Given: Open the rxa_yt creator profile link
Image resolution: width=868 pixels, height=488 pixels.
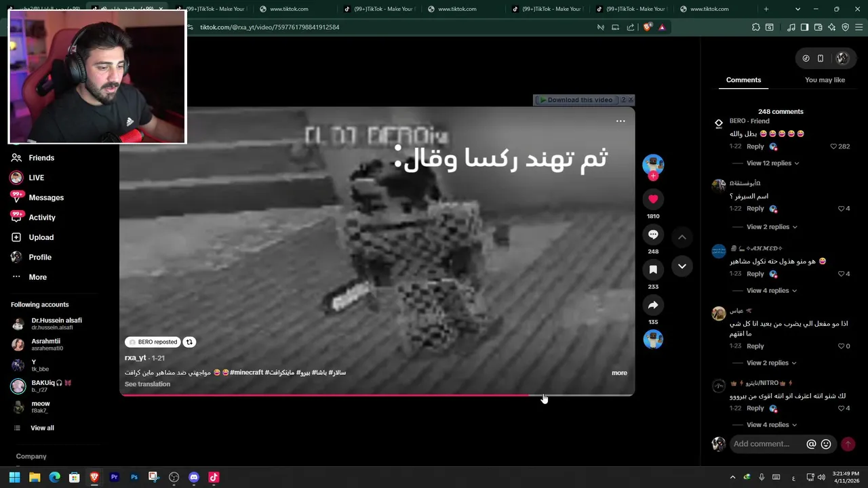Looking at the screenshot, I should coord(135,358).
